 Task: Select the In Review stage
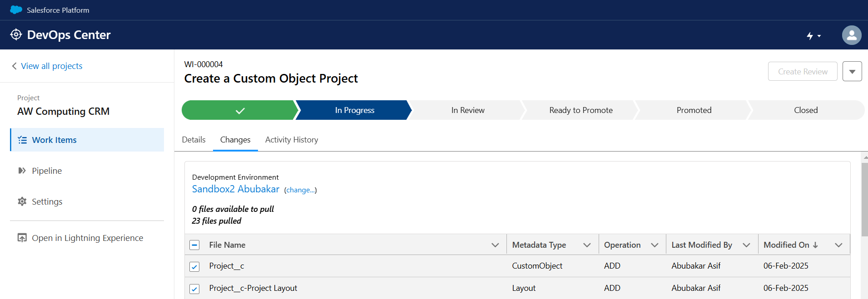pos(468,110)
